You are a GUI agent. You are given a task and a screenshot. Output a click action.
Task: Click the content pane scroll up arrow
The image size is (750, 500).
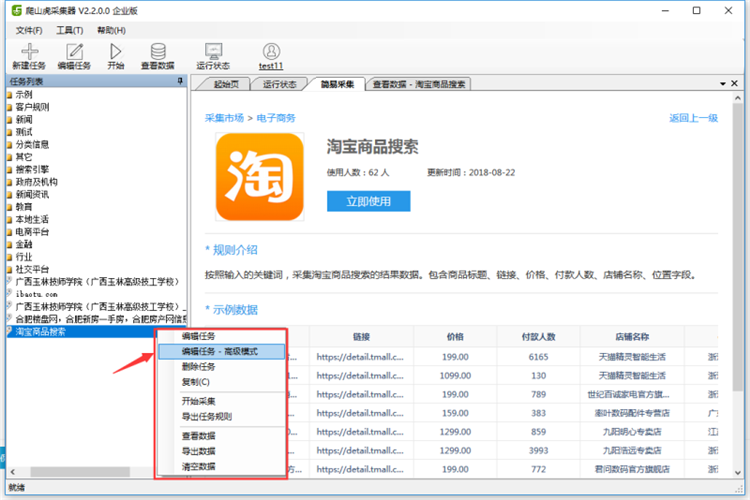737,98
